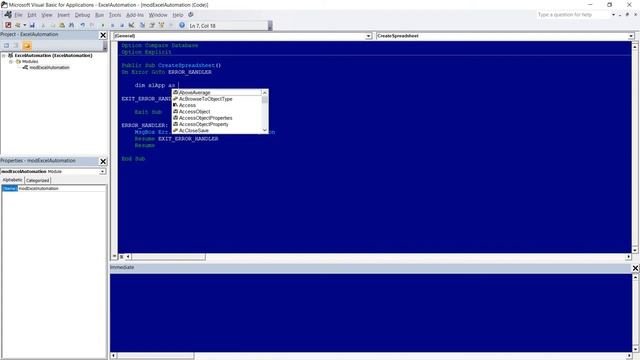The image size is (640, 360).
Task: Switch to the Categorized properties tab
Action: tap(38, 180)
